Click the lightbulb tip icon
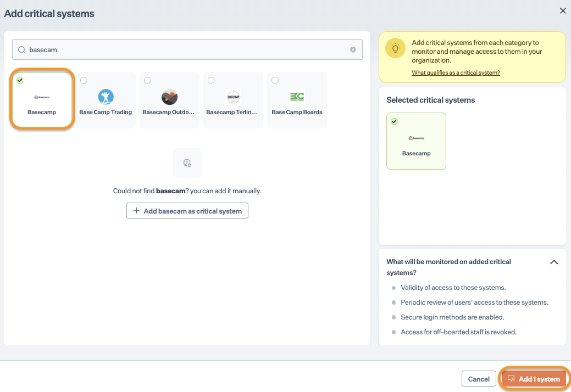Image resolution: width=571 pixels, height=392 pixels. [x=395, y=48]
